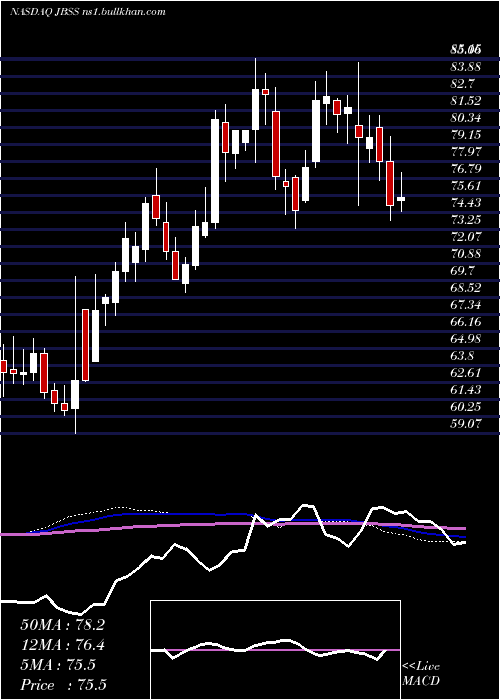Click the Price : 75.5 readout

pos(63,684)
